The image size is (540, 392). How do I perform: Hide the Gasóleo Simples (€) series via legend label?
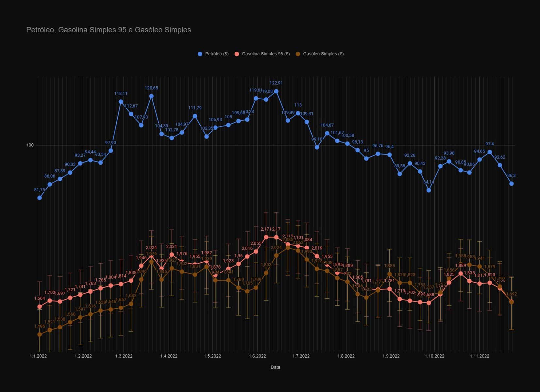(x=323, y=54)
